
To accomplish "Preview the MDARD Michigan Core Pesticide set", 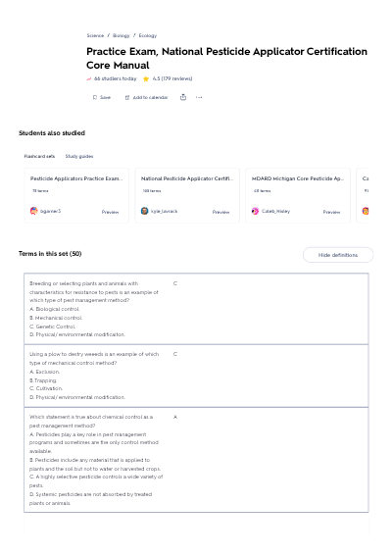I will click(x=331, y=212).
